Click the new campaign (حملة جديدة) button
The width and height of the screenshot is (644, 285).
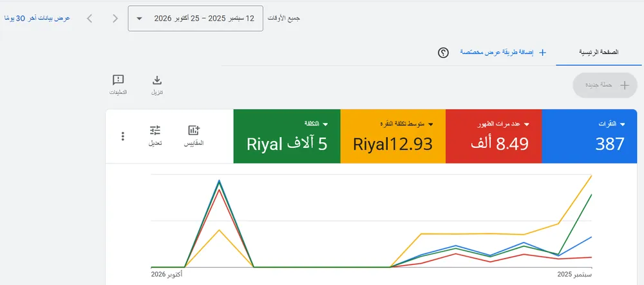tap(605, 86)
